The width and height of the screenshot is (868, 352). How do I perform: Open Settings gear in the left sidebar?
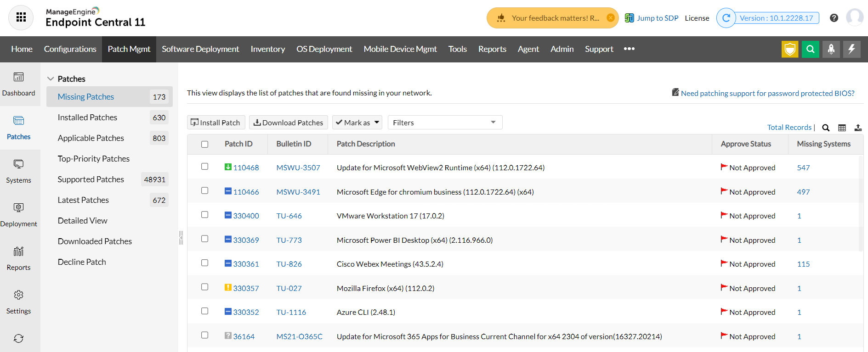click(18, 302)
